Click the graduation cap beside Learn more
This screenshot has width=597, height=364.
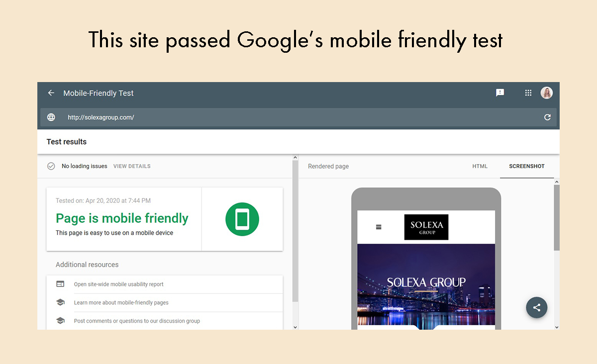pyautogui.click(x=60, y=302)
